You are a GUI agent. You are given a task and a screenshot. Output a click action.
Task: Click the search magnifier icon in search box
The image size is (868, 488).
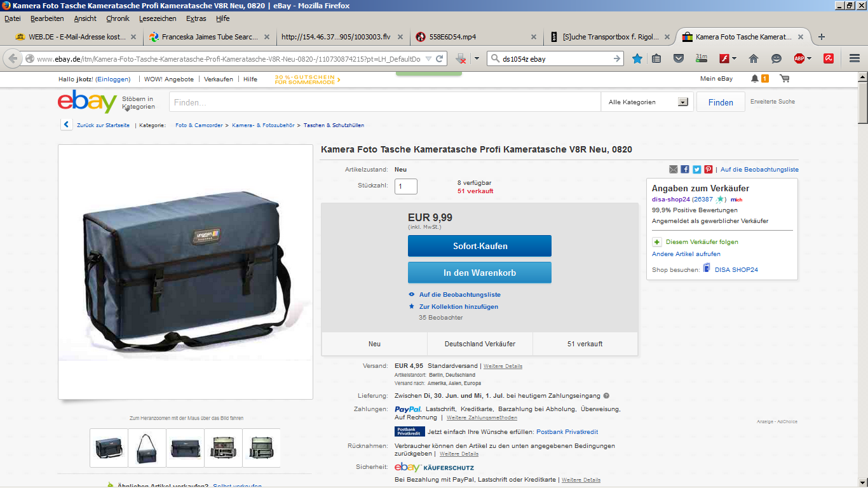pos(495,58)
